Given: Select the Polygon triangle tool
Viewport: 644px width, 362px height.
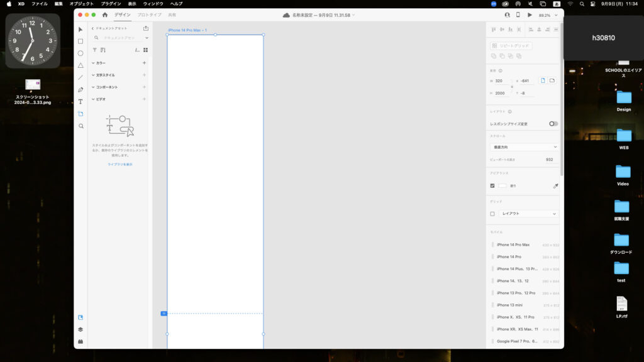Looking at the screenshot, I should click(80, 65).
